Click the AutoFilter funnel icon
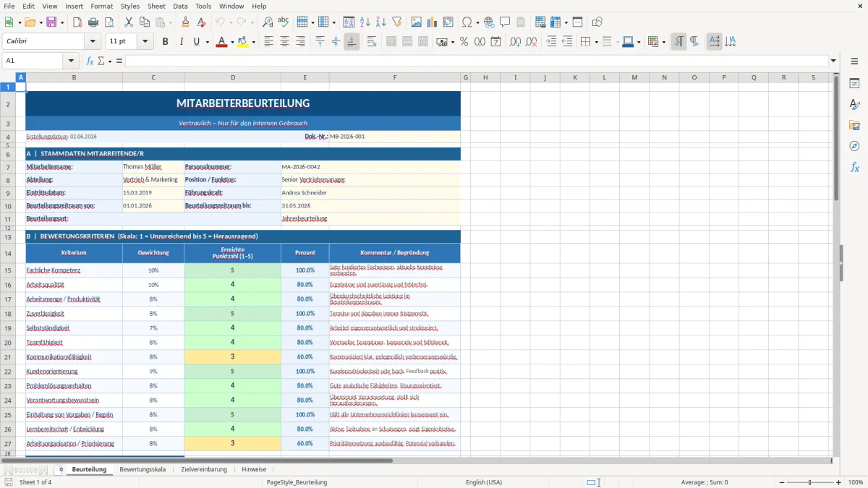 pyautogui.click(x=396, y=22)
